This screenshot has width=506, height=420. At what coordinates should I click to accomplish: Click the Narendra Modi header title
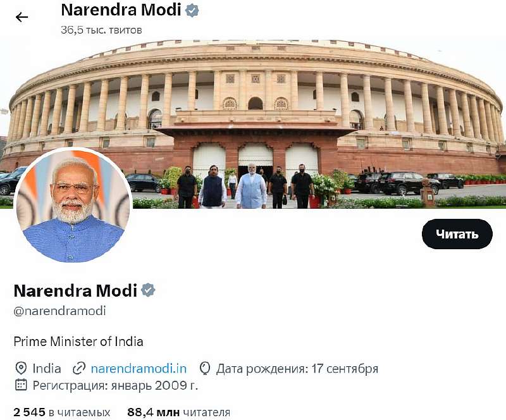pyautogui.click(x=121, y=10)
